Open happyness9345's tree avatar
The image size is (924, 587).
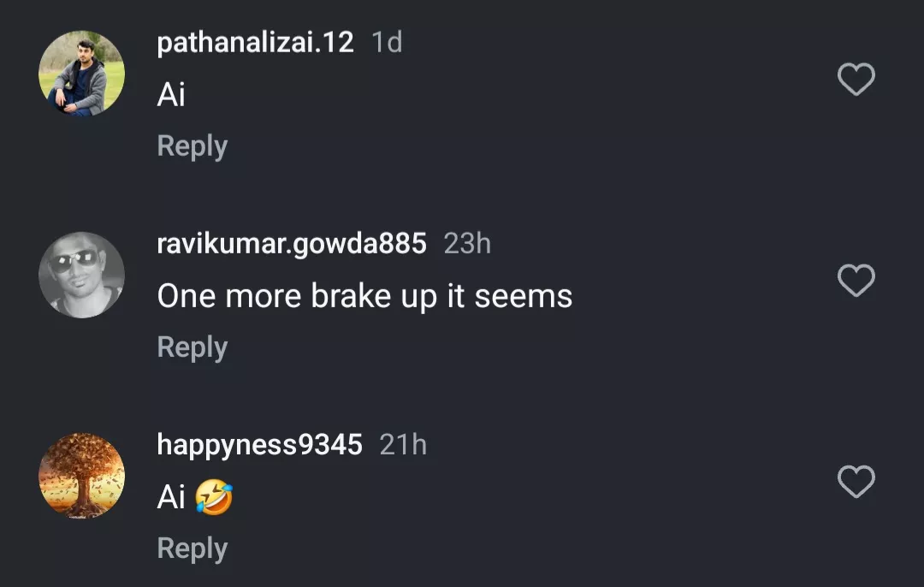coord(82,476)
